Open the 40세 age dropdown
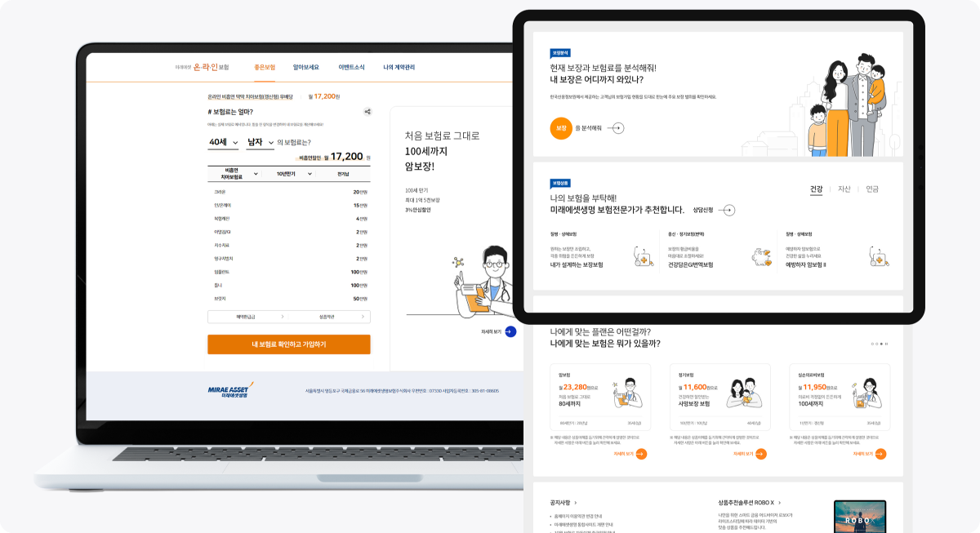The height and width of the screenshot is (533, 980). tap(224, 142)
